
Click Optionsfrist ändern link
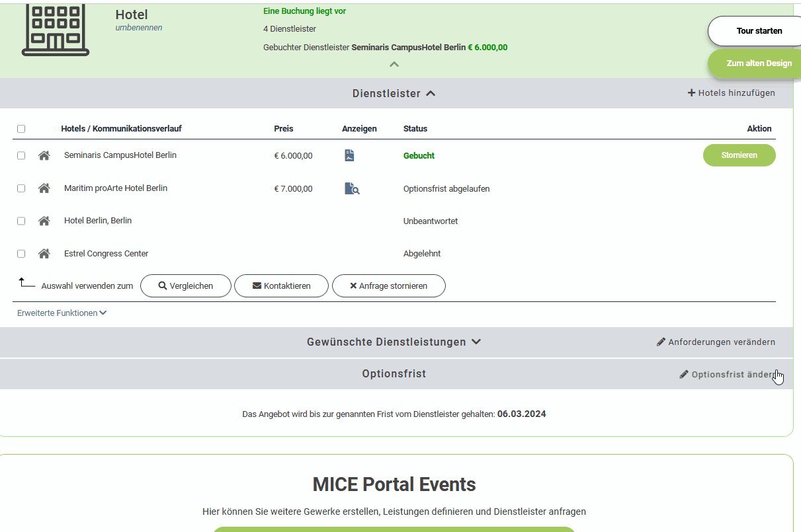pos(728,375)
